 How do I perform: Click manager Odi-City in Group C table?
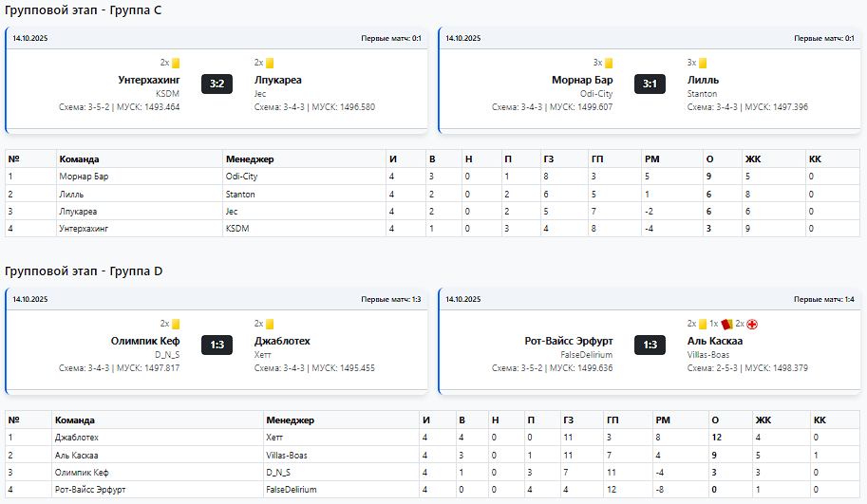click(242, 177)
